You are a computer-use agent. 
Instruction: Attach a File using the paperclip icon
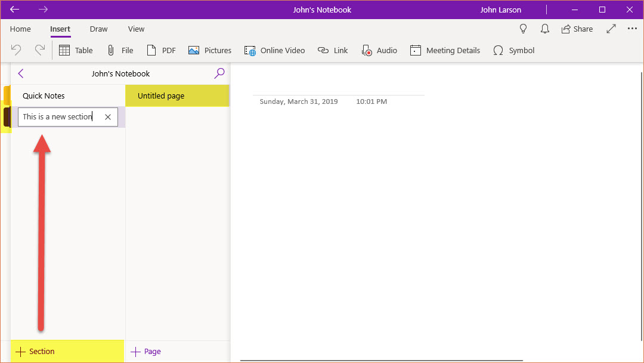click(120, 51)
